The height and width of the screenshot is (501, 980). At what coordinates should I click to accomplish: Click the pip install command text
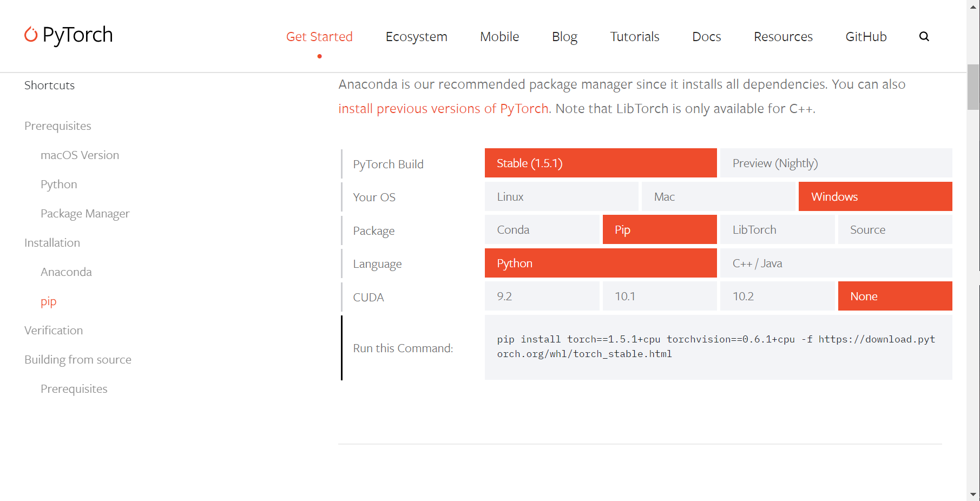[x=716, y=346]
